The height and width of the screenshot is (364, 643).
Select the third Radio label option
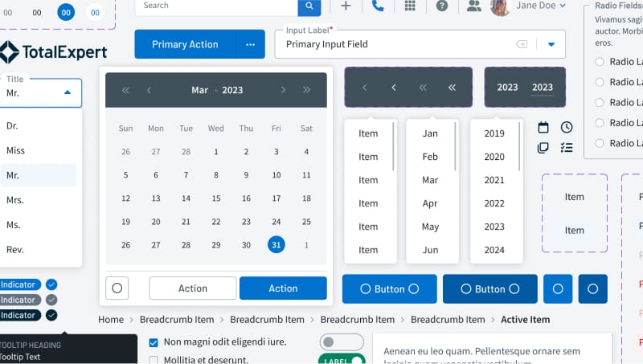599,103
